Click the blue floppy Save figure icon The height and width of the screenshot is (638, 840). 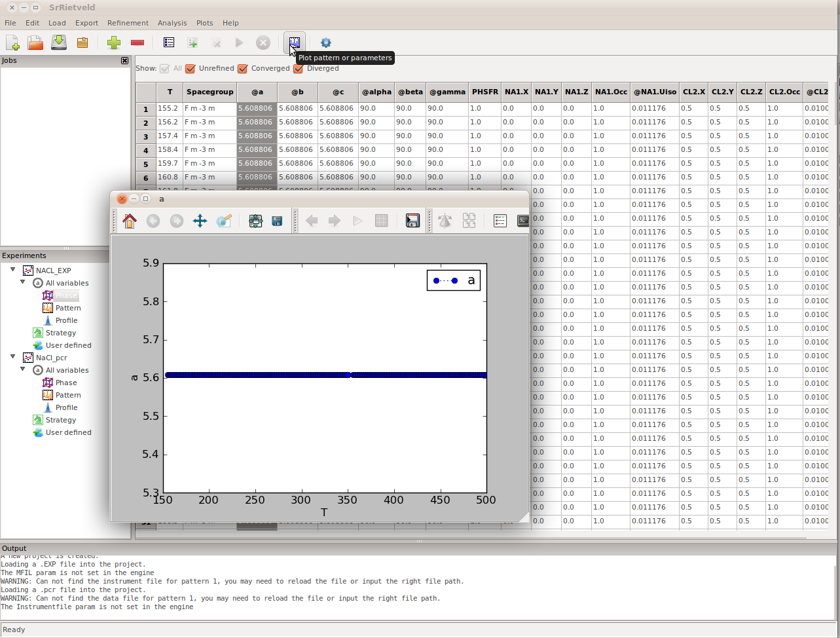(x=278, y=221)
